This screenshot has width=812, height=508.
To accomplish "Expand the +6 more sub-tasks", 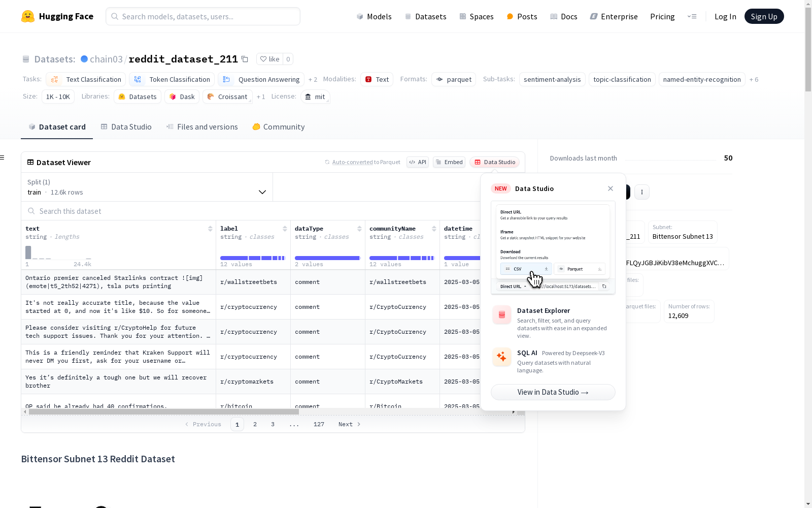I will click(754, 79).
